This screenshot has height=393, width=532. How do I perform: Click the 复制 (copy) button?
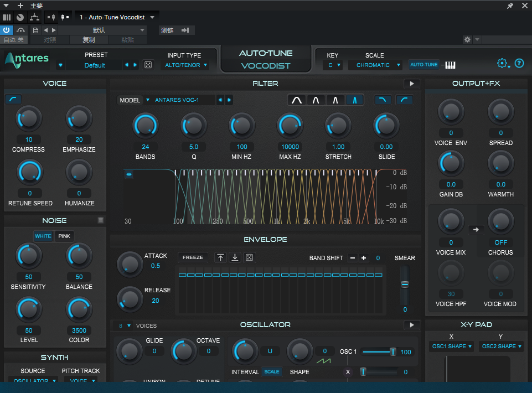tap(89, 40)
